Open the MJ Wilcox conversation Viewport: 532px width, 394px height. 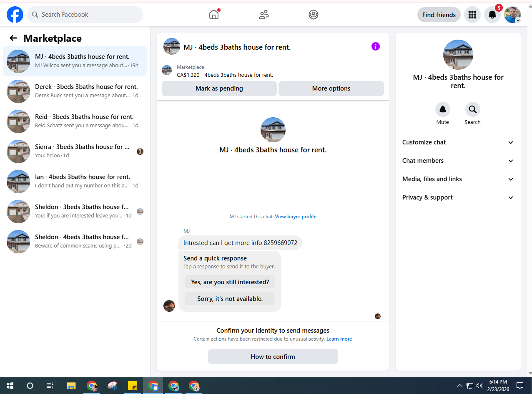(x=75, y=61)
